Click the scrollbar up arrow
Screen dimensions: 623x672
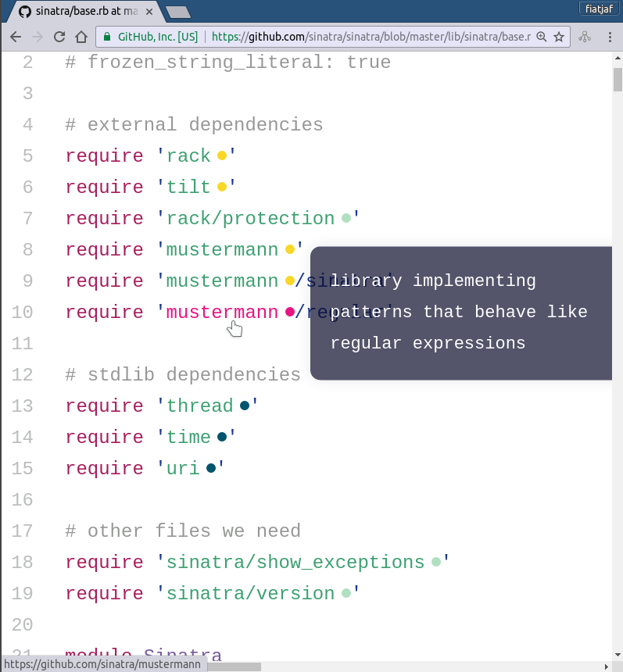click(618, 57)
